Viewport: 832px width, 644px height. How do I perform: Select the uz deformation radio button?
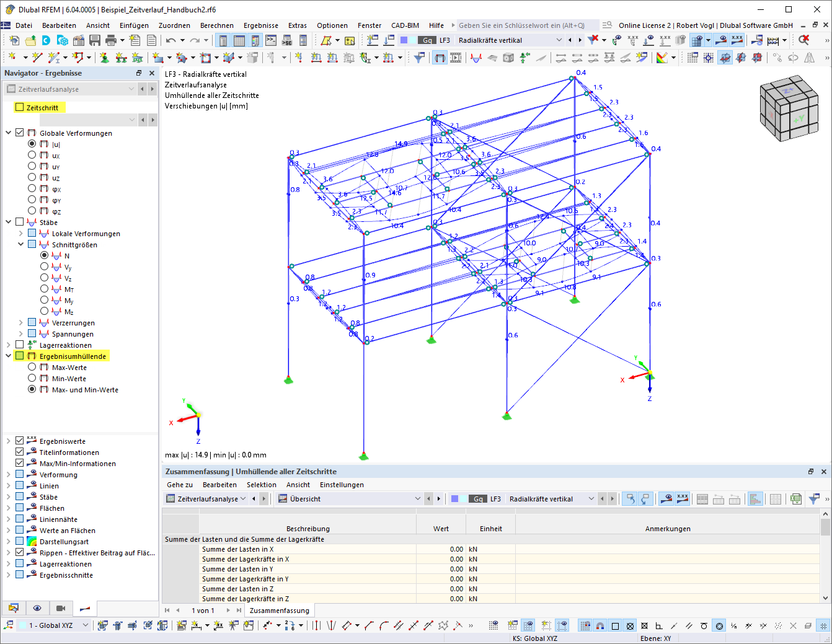click(x=32, y=177)
